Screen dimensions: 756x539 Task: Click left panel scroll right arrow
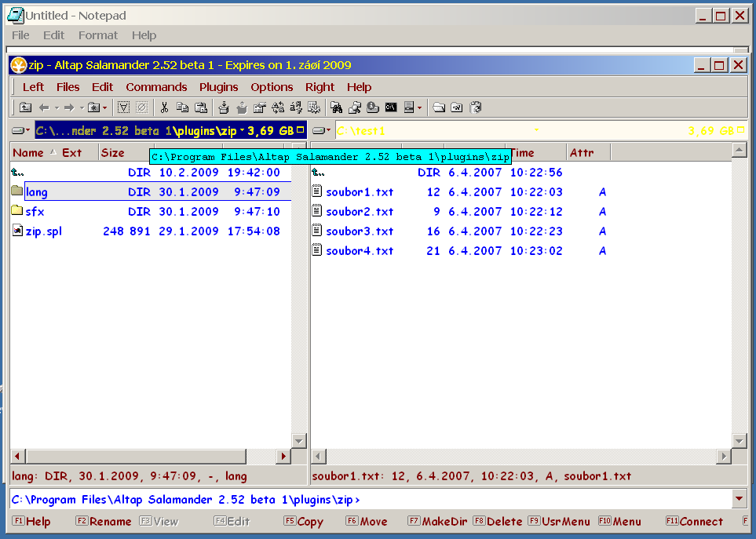coord(283,456)
